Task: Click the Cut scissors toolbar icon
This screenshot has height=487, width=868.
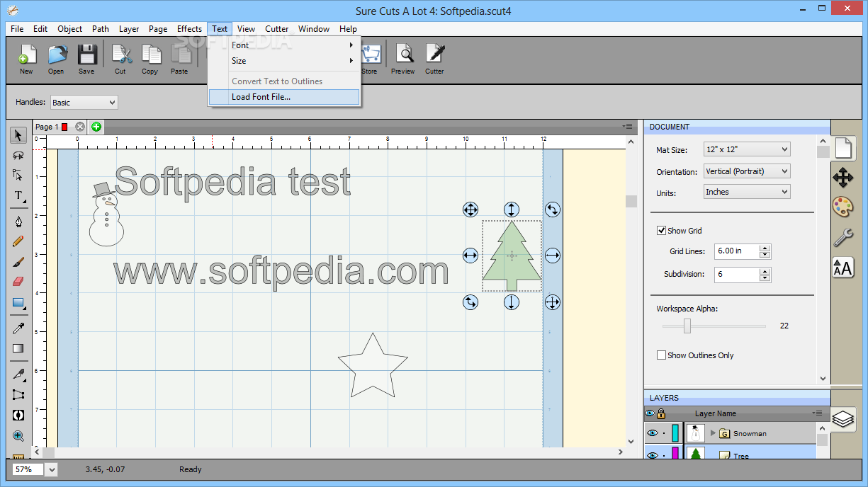Action: pyautogui.click(x=120, y=58)
